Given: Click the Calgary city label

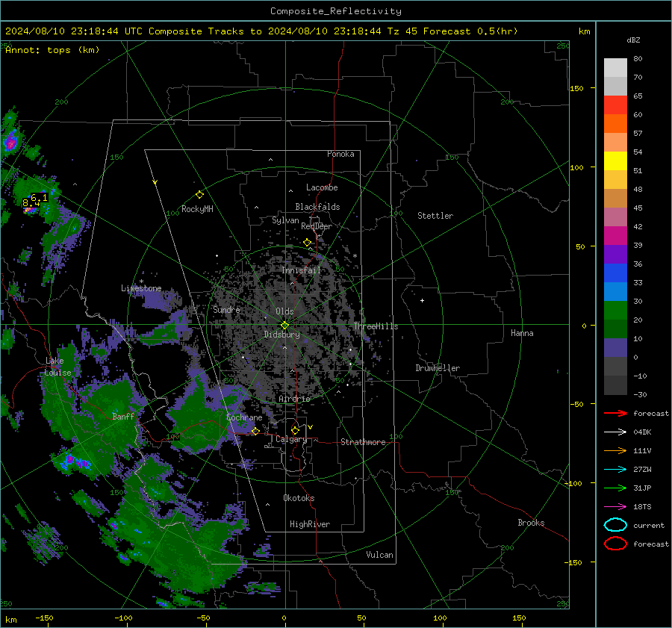Looking at the screenshot, I should coord(291,439).
